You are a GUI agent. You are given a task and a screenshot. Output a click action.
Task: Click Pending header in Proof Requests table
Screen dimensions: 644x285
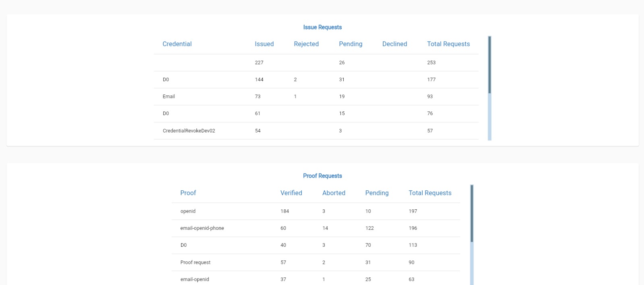click(x=377, y=193)
